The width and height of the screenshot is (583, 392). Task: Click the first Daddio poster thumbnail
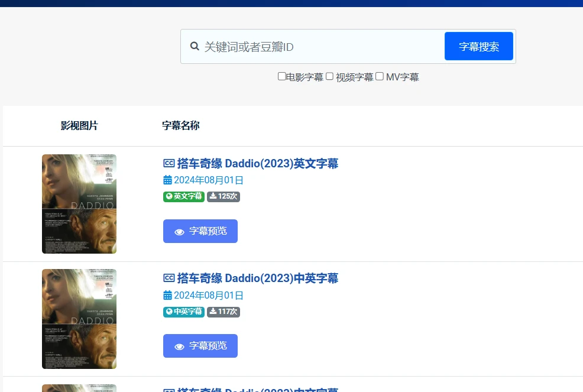pos(79,204)
